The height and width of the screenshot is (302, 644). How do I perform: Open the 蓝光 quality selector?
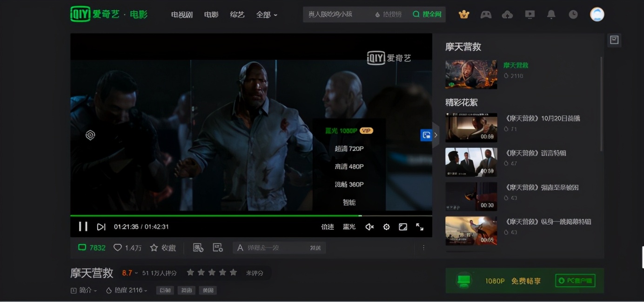(349, 226)
